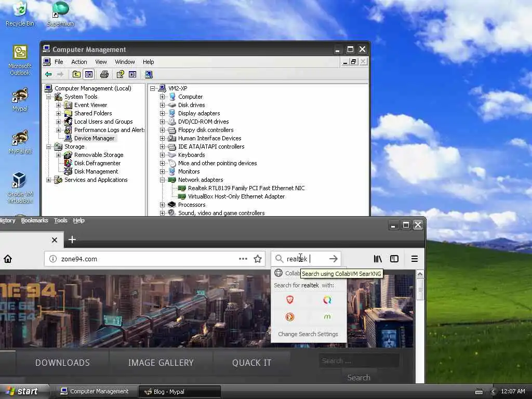Screen dimensions: 532x399
Task: Open the Oracle VM VirtualBox desktop icon
Action: (x=20, y=188)
